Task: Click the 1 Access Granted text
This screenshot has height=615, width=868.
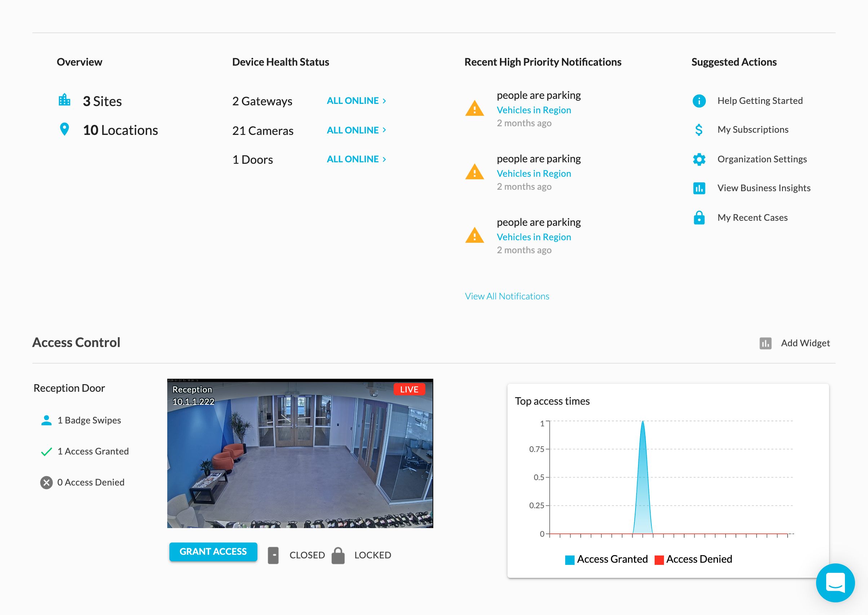Action: pos(93,451)
